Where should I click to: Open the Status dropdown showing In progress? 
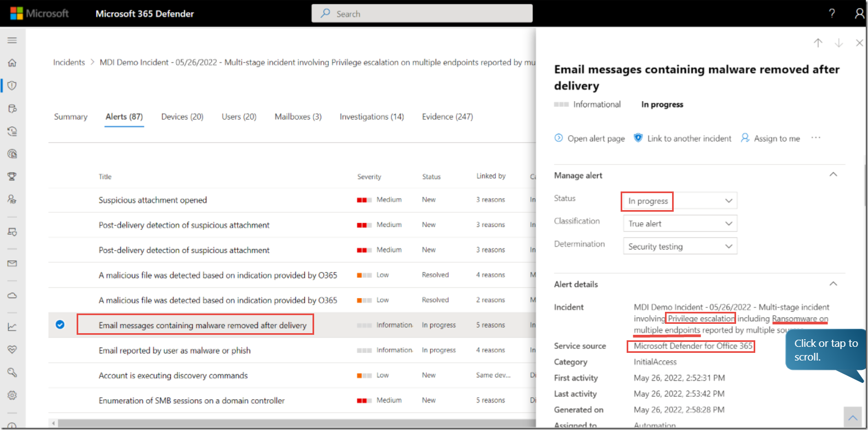pos(680,201)
